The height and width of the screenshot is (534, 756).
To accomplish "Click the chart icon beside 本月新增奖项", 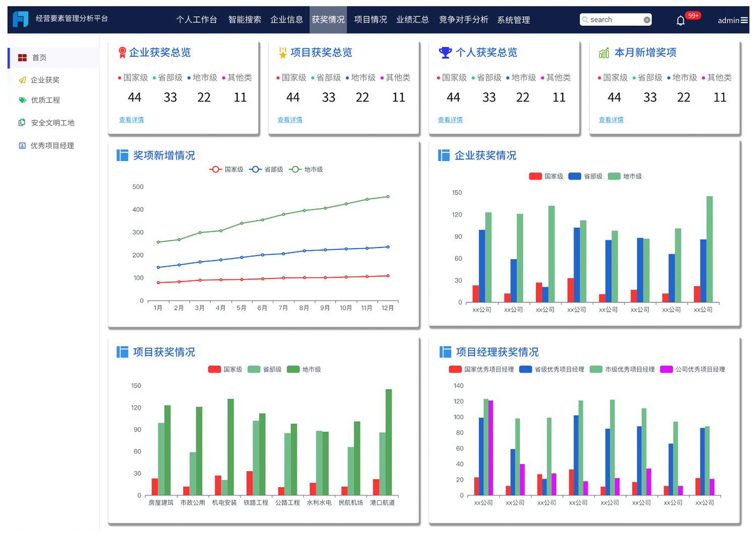I will 604,52.
